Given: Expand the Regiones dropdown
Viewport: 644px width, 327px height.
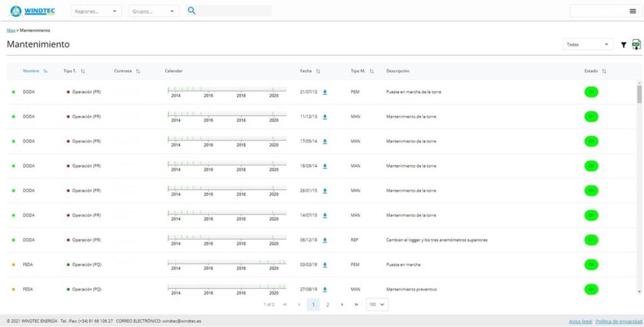Looking at the screenshot, I should tap(96, 11).
